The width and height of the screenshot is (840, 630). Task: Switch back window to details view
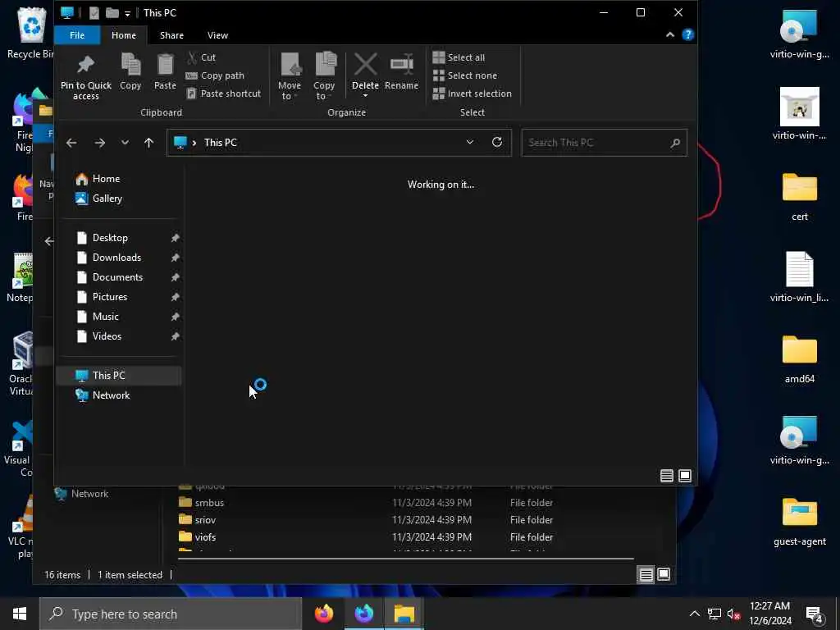coord(646,575)
